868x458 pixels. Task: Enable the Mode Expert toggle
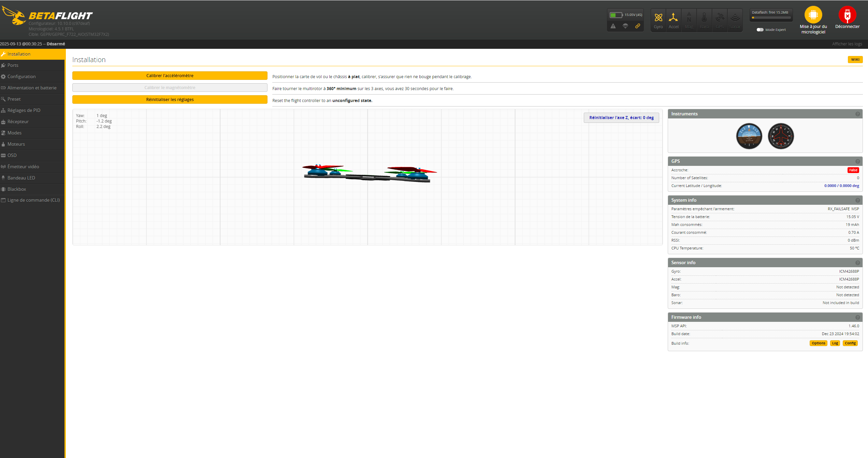click(760, 30)
